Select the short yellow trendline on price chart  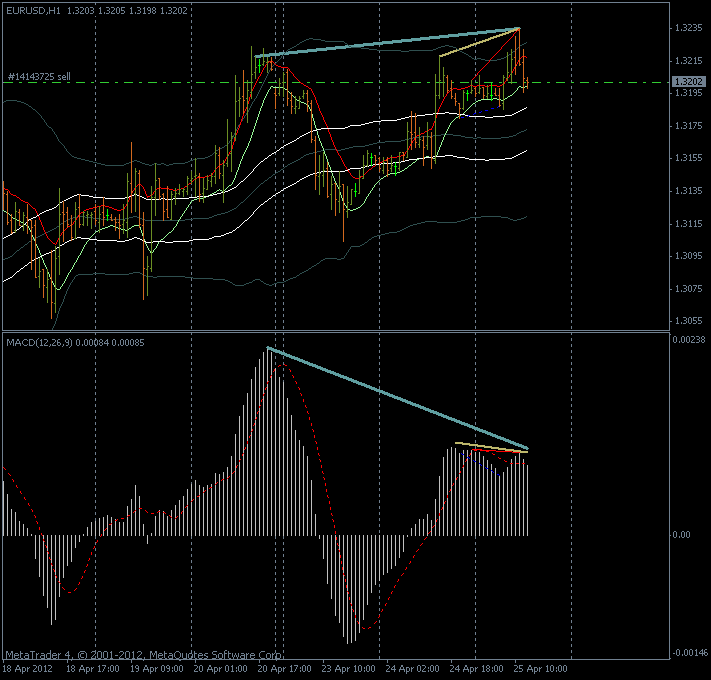pyautogui.click(x=478, y=43)
